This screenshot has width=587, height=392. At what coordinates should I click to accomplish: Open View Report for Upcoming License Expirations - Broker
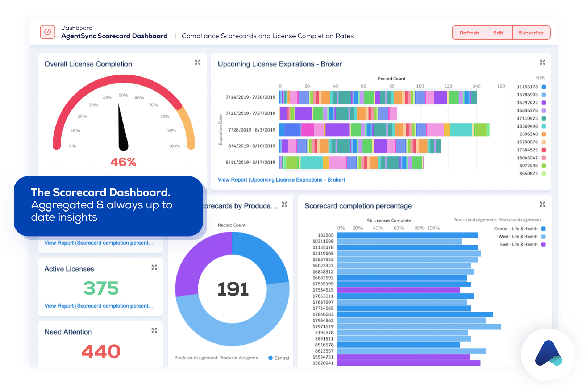coord(281,179)
